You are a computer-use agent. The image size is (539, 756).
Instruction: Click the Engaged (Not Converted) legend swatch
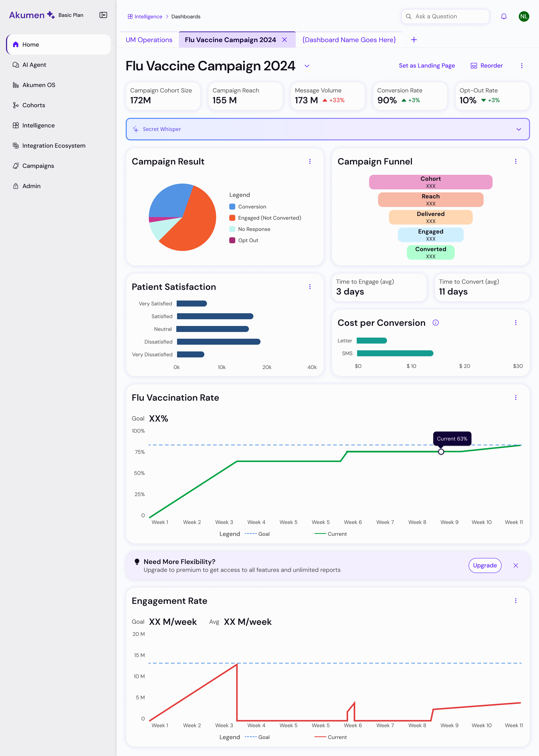232,218
